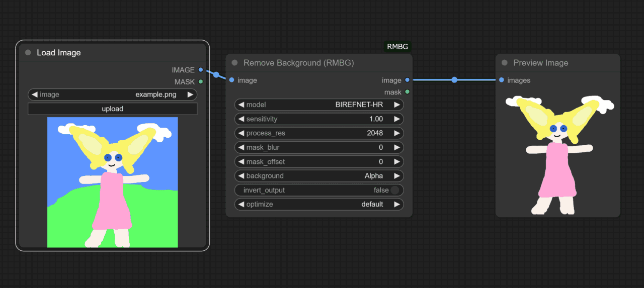
Task: Increase mask_blur with right arrow
Action: 396,147
